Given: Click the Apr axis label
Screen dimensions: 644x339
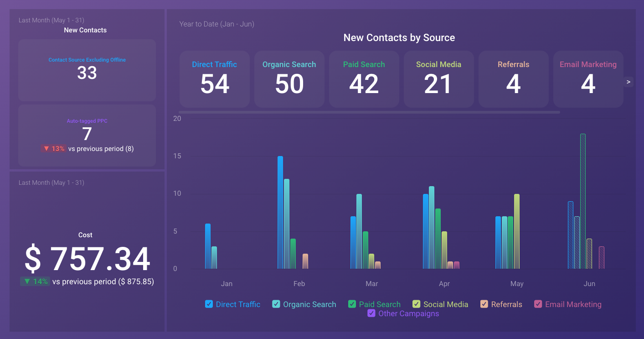Looking at the screenshot, I should click(444, 284).
